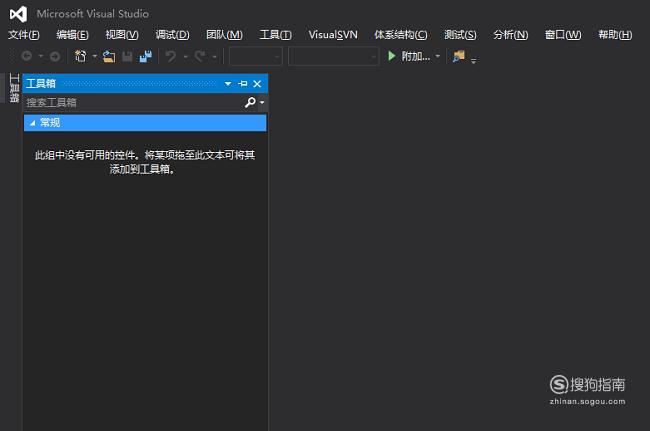Open the solution platforms combo box
The width and height of the screenshot is (650, 431).
333,56
